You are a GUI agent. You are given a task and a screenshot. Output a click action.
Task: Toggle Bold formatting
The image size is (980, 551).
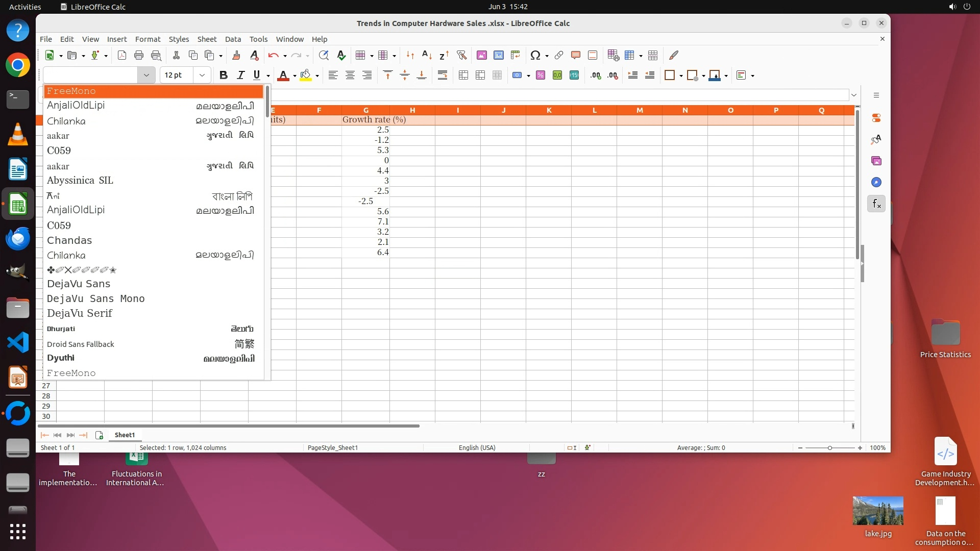click(223, 76)
